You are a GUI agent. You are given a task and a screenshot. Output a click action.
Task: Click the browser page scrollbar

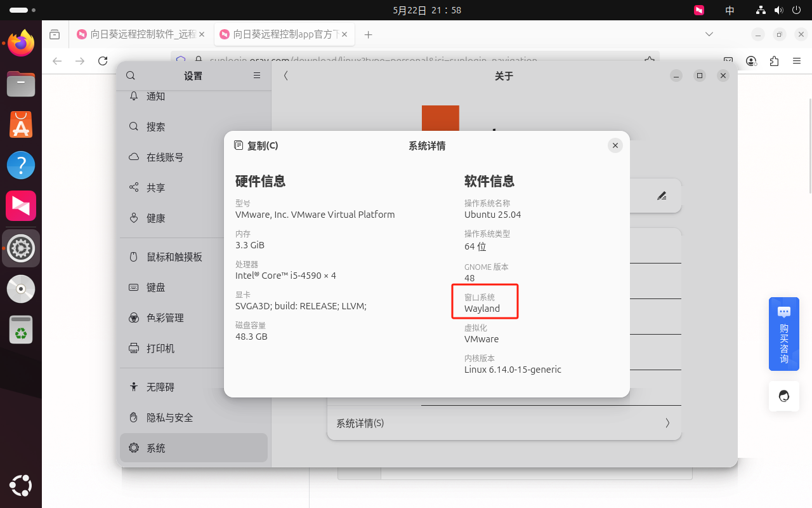tap(809, 146)
